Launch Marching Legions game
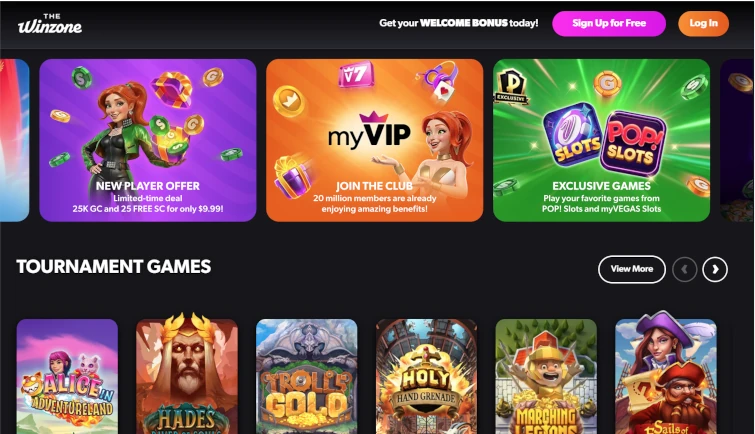The height and width of the screenshot is (434, 755). click(546, 376)
